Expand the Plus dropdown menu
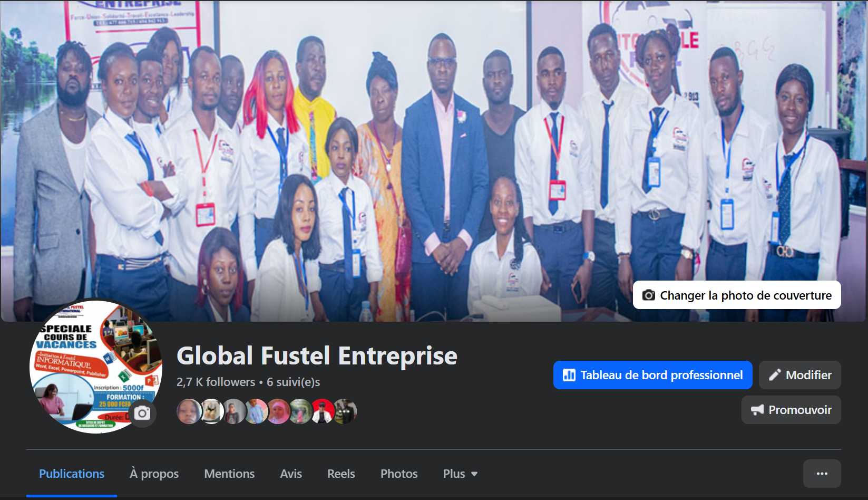The height and width of the screenshot is (500, 868). coord(460,474)
